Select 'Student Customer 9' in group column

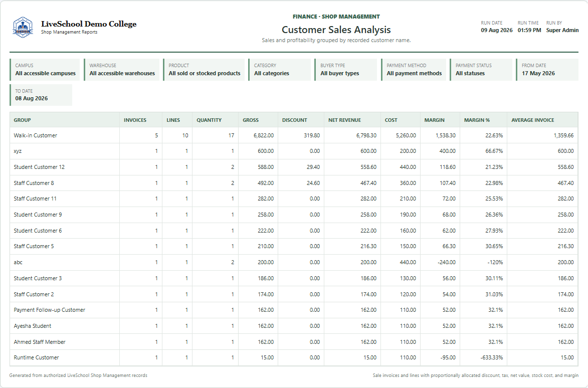[x=38, y=215]
